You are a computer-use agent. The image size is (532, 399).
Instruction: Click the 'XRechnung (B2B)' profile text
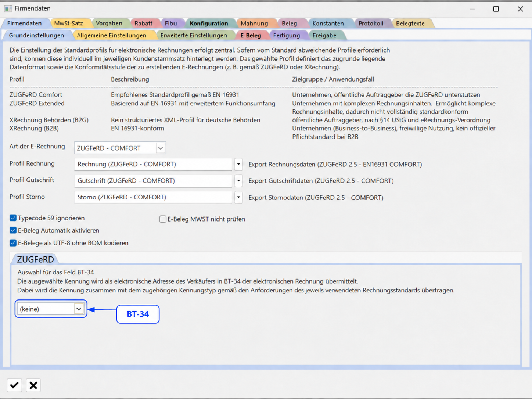pyautogui.click(x=34, y=128)
